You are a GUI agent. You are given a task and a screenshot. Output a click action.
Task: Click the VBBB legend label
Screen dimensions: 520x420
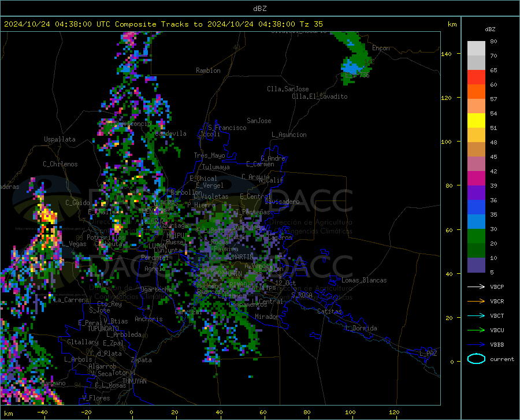[x=497, y=345]
